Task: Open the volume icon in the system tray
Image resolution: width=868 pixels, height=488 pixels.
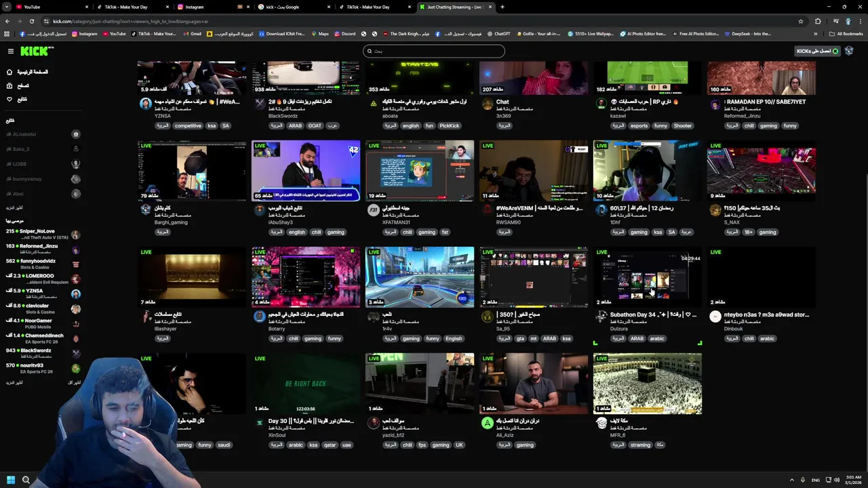Action: click(837, 480)
